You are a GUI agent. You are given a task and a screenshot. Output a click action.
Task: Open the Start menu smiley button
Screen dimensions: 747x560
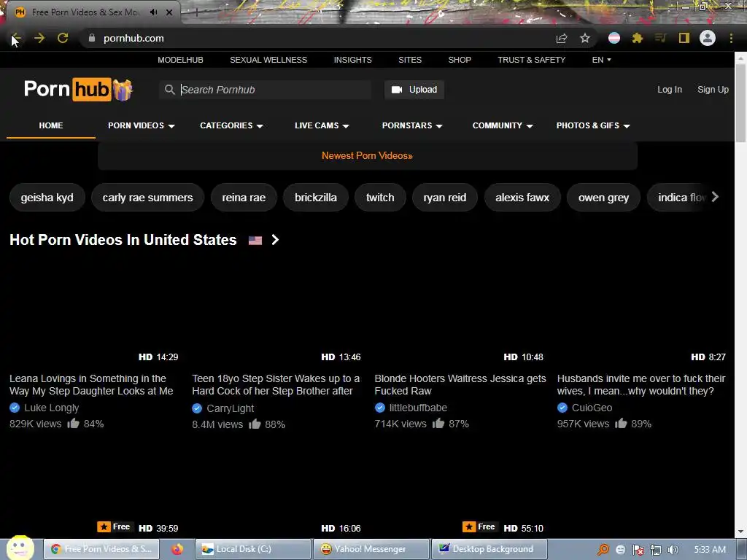pos(20,548)
